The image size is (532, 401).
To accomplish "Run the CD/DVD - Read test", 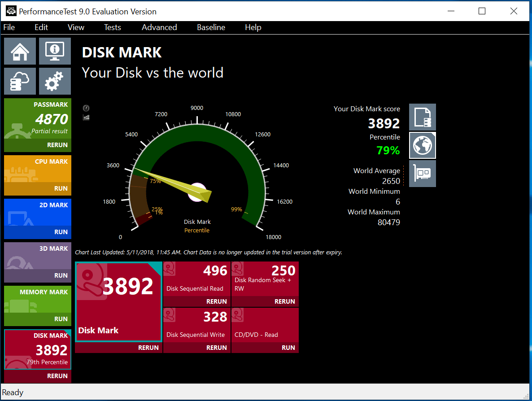I will click(x=288, y=348).
